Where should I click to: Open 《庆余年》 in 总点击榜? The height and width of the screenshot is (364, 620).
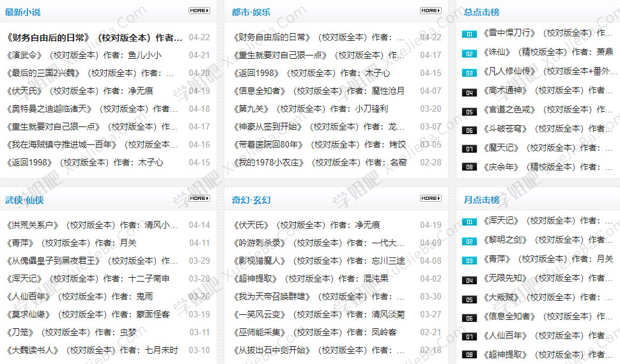pyautogui.click(x=548, y=167)
